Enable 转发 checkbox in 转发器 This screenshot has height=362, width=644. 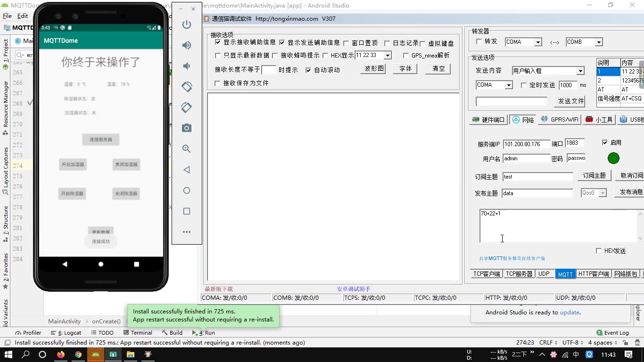pos(479,41)
